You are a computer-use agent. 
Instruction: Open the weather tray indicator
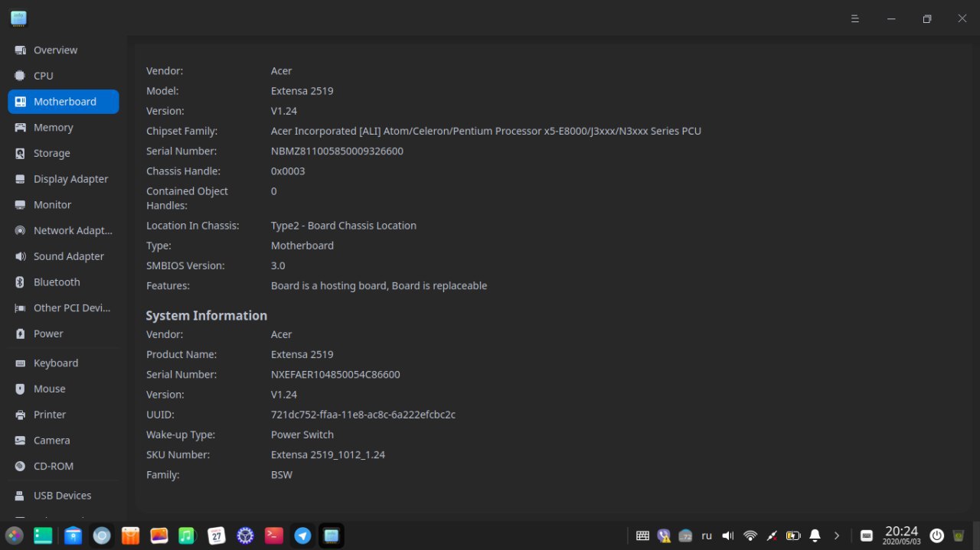tap(685, 535)
